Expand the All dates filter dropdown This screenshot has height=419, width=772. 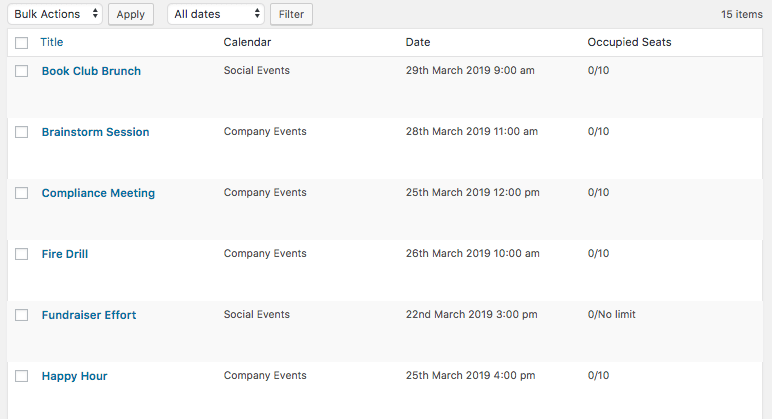(216, 14)
